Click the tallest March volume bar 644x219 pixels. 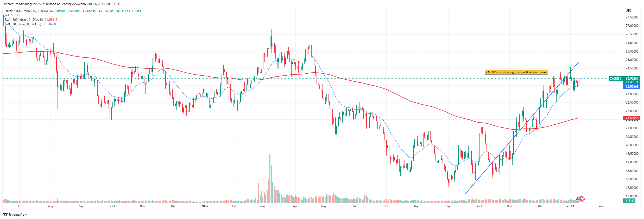pyautogui.click(x=270, y=178)
